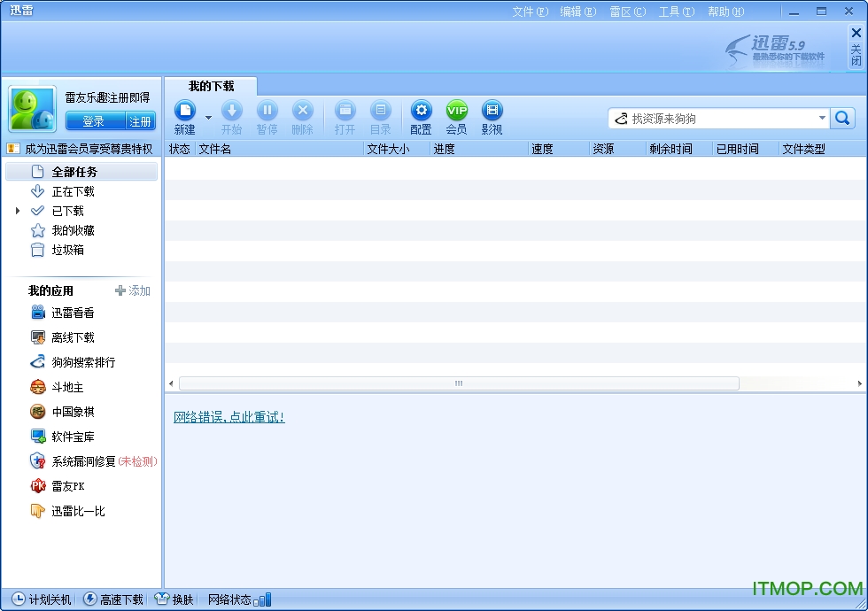Click the 目录 folder icon
The width and height of the screenshot is (868, 611).
click(x=380, y=111)
